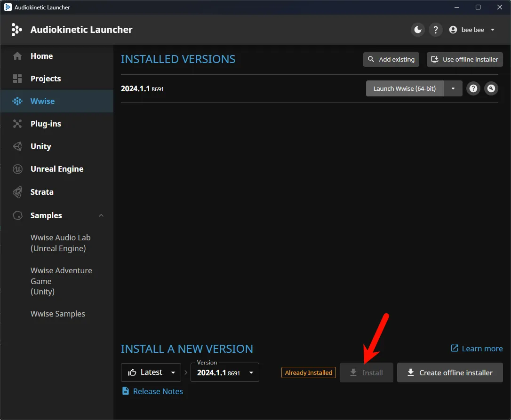Open the Wwise Samples entry
The width and height of the screenshot is (511, 420).
[58, 314]
